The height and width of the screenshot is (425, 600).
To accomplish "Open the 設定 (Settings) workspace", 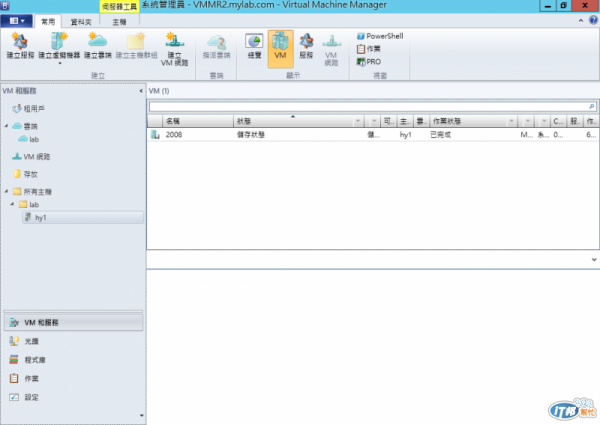I will 24,397.
